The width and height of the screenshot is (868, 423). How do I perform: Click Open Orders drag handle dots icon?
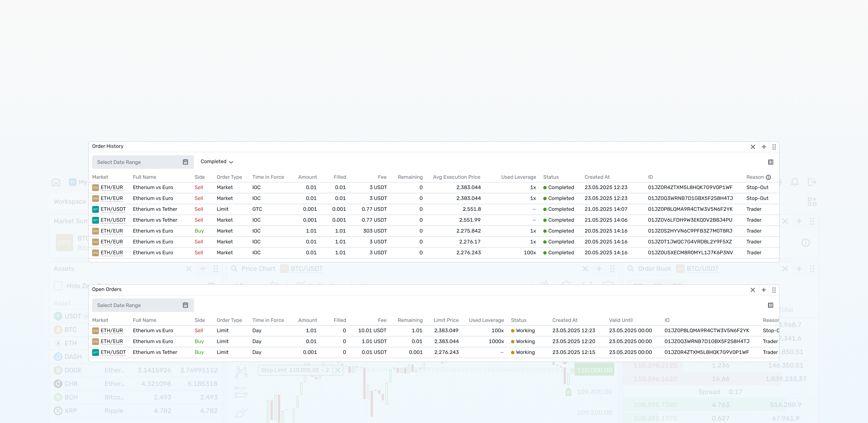pos(774,290)
